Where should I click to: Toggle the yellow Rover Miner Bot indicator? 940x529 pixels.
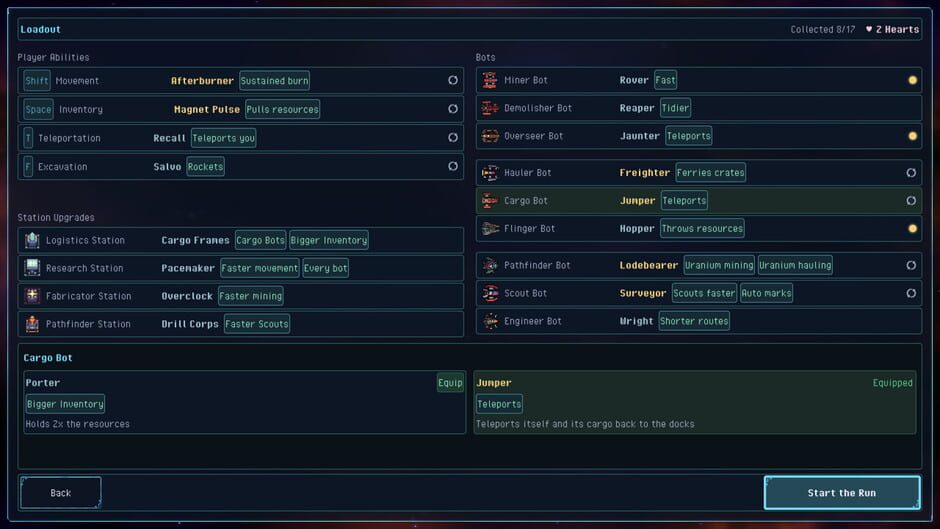click(912, 80)
